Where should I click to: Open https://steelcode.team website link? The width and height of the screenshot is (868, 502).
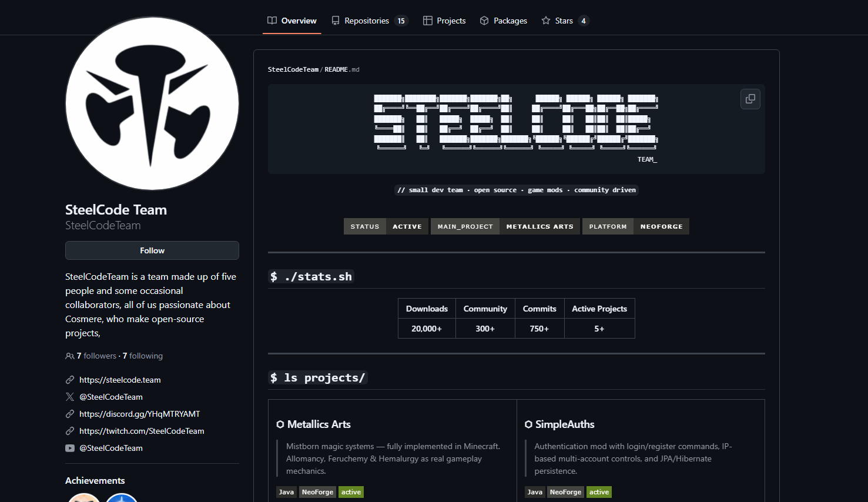[x=120, y=380]
